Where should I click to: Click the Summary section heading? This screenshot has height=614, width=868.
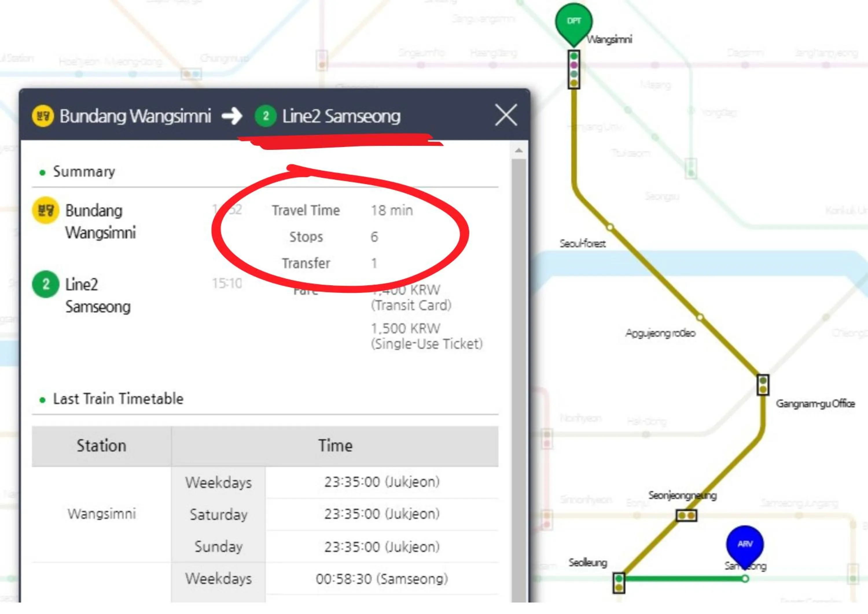pos(84,172)
